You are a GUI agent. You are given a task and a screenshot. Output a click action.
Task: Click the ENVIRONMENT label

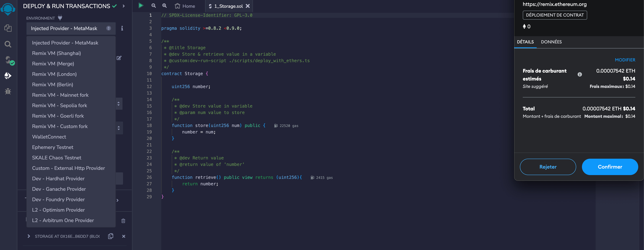point(41,18)
